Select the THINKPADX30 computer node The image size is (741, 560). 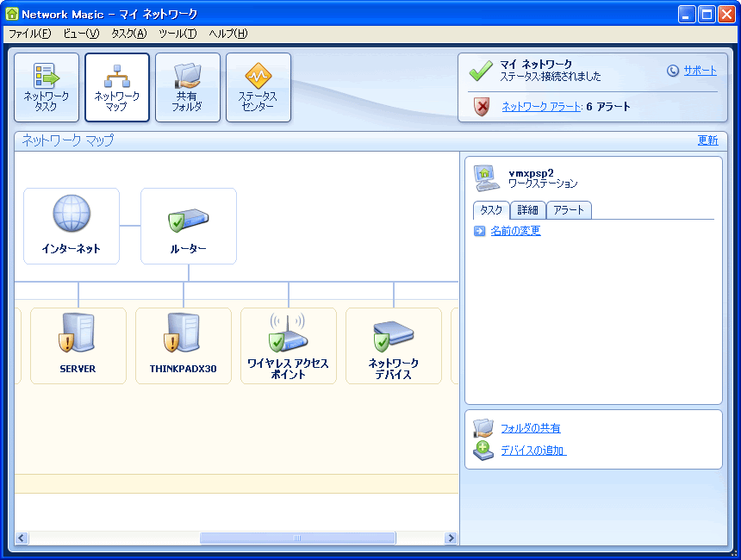[x=184, y=346]
